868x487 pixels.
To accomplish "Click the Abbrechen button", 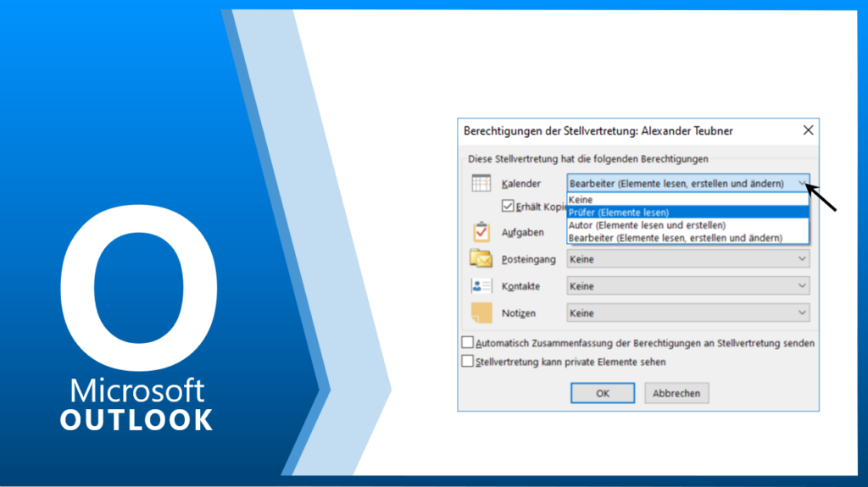I will tap(676, 393).
